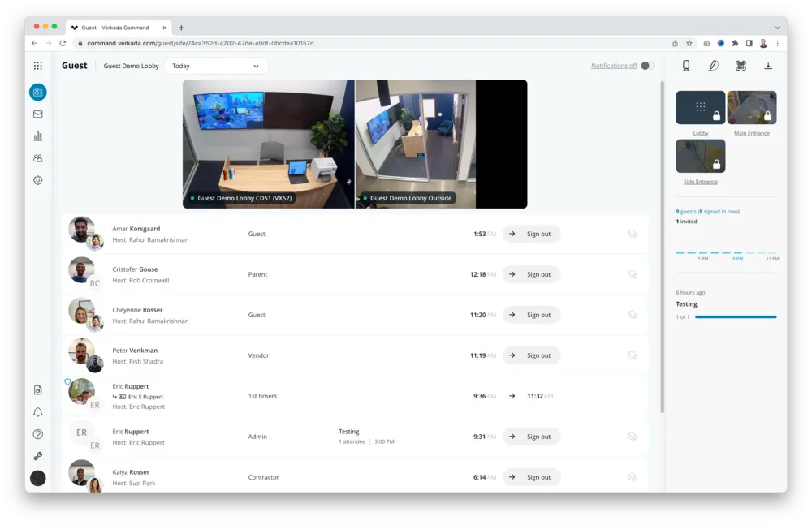Image resolution: width=812 pixels, height=525 pixels.
Task: Toggle the Notifications off switch
Action: pyautogui.click(x=647, y=66)
